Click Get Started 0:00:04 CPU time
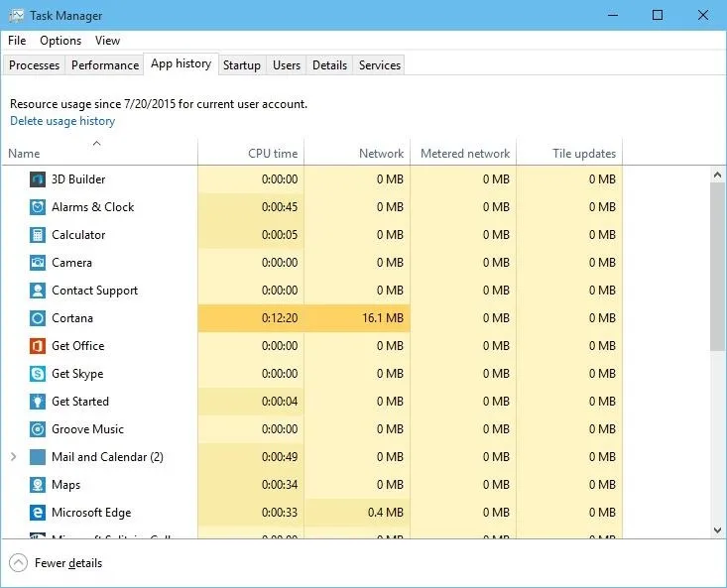This screenshot has height=588, width=727. (x=251, y=402)
